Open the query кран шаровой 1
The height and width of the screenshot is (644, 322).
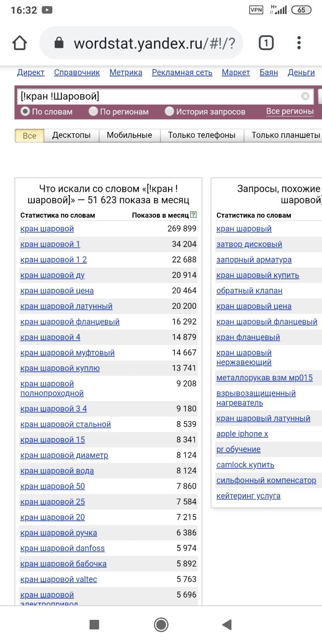pyautogui.click(x=50, y=245)
